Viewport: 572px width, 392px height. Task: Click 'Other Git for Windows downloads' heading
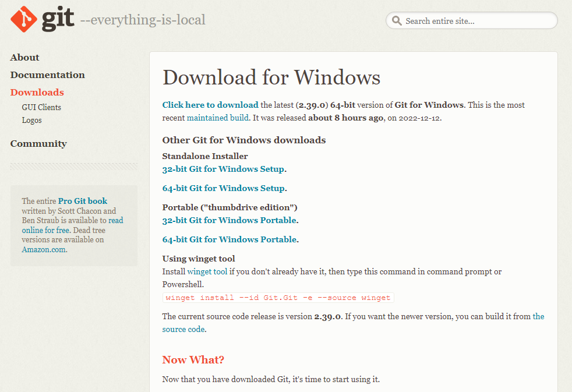click(x=244, y=140)
